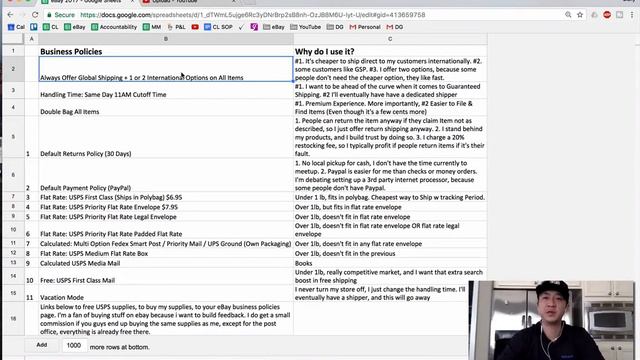640x360 pixels.
Task: Open the YouTube icon bookmark
Action: [195, 27]
